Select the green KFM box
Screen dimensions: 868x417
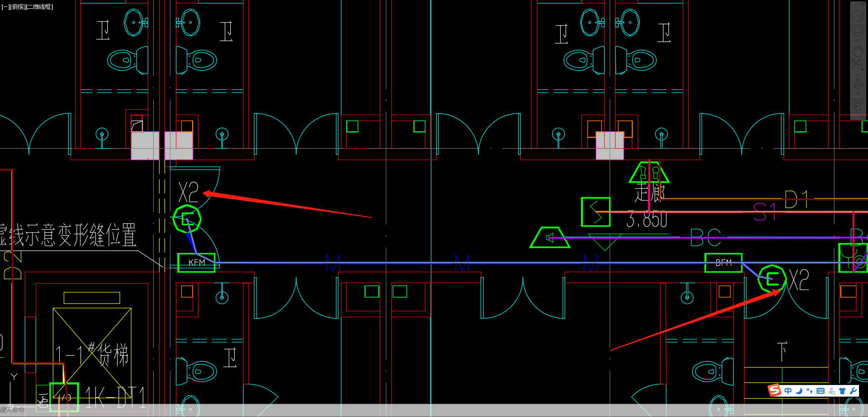pos(197,262)
